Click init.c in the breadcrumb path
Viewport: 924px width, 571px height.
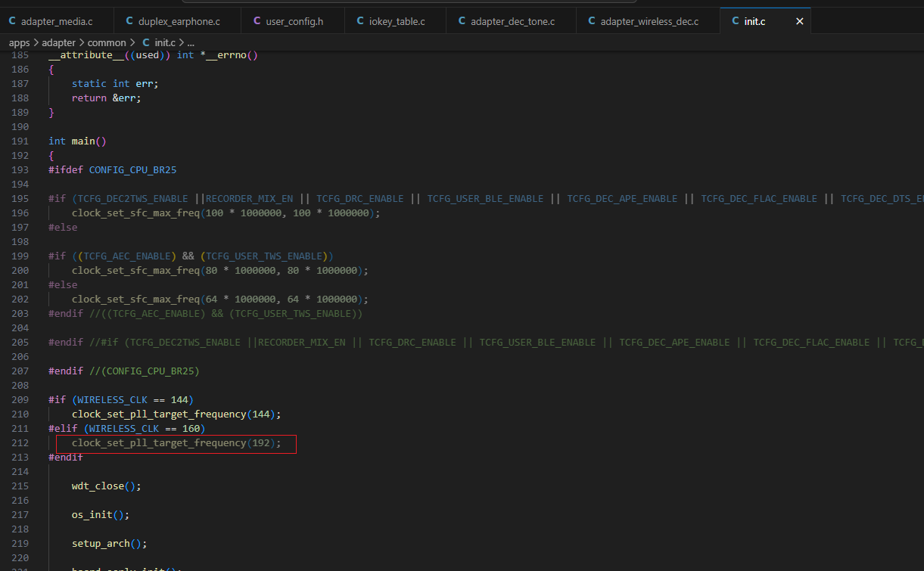tap(164, 43)
